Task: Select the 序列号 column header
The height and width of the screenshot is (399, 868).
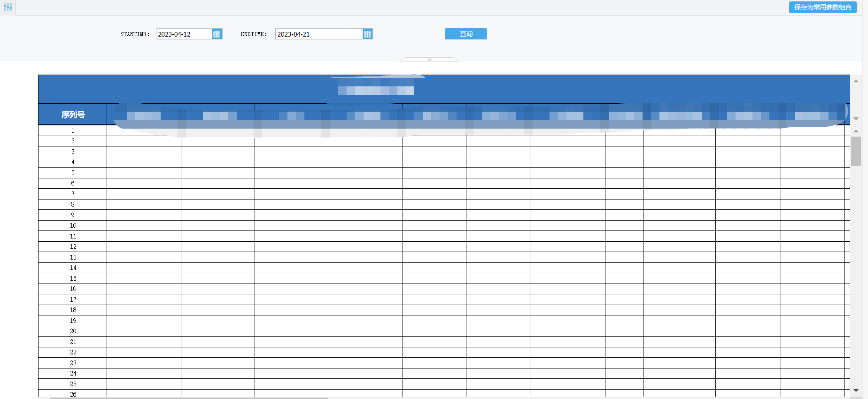Action: [73, 115]
